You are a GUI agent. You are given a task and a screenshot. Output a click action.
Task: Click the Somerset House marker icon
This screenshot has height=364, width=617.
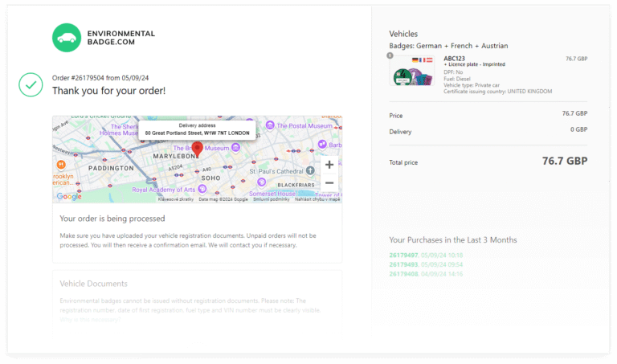pos(261,182)
